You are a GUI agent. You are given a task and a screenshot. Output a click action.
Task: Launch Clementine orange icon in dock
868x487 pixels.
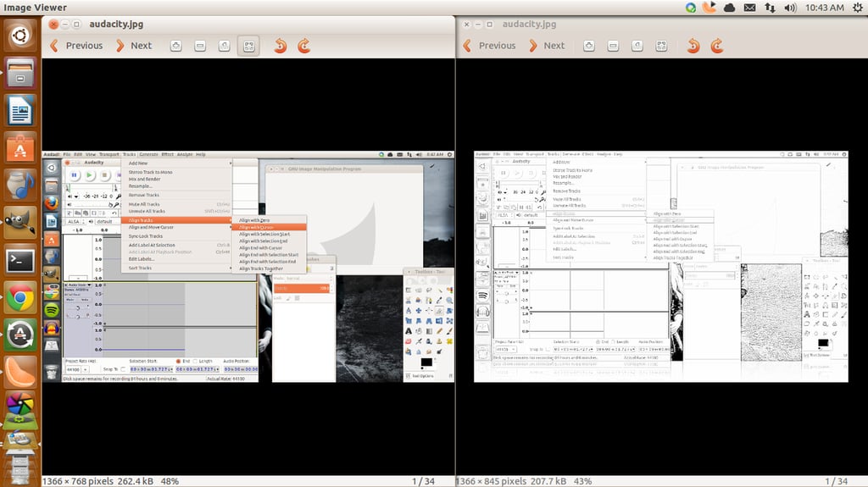pyautogui.click(x=20, y=373)
